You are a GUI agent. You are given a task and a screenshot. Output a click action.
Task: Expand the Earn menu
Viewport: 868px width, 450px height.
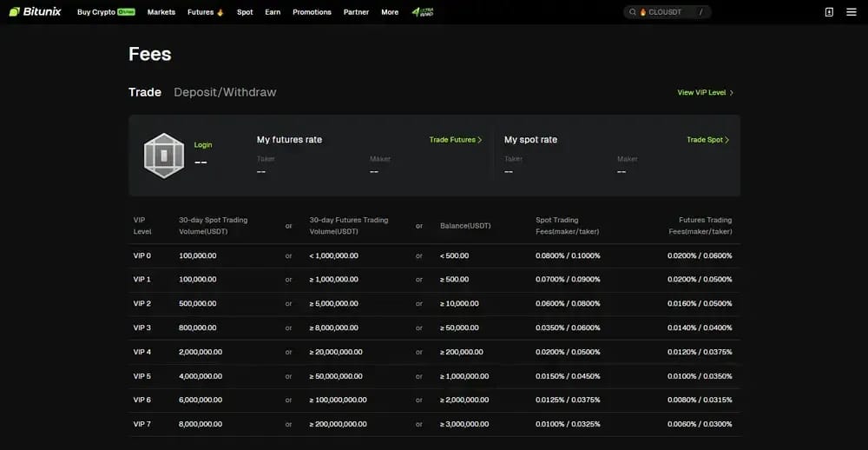273,11
